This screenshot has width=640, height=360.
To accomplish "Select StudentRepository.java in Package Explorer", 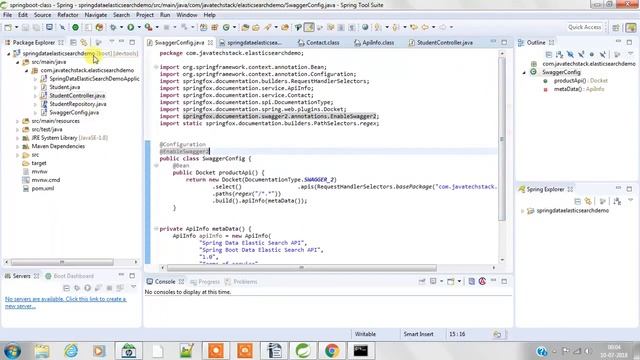I will pyautogui.click(x=78, y=104).
